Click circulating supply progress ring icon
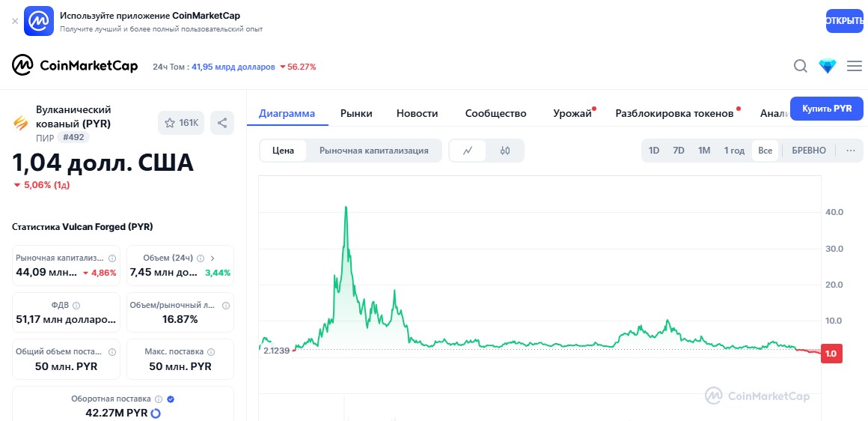 coord(156,414)
